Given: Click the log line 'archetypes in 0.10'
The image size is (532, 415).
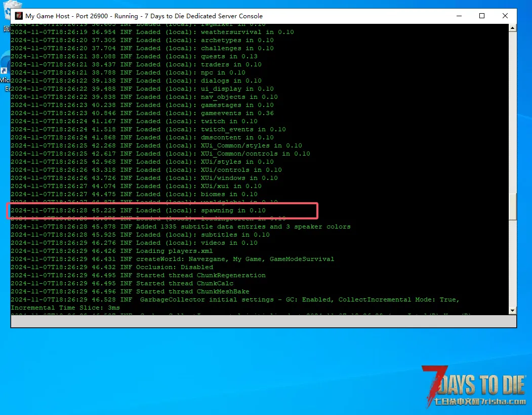Looking at the screenshot, I should [x=142, y=40].
